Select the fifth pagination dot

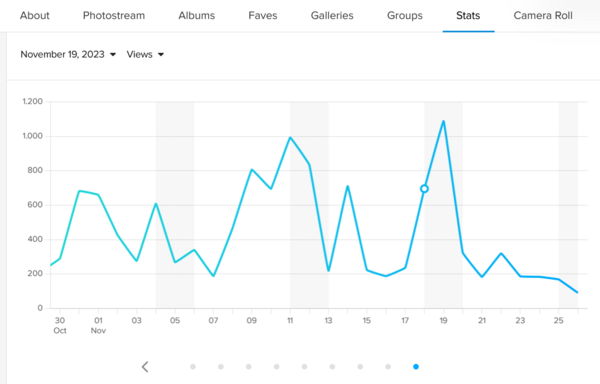(x=304, y=367)
